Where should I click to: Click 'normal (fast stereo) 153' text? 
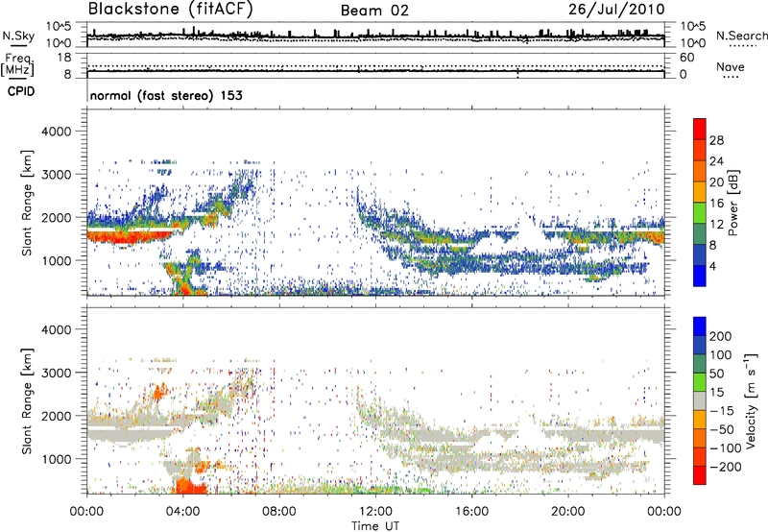pos(166,95)
